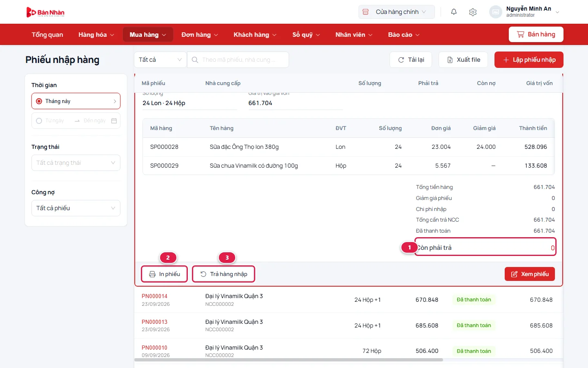Screen dimensions: 588x368
Task: Click the Đến ngày date field
Action: coord(95,121)
